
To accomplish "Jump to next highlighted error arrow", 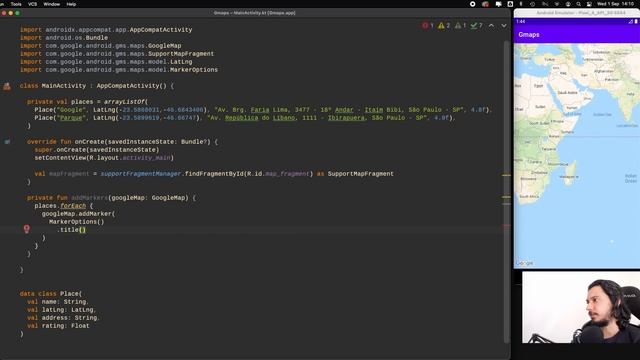I will pyautogui.click(x=504, y=25).
